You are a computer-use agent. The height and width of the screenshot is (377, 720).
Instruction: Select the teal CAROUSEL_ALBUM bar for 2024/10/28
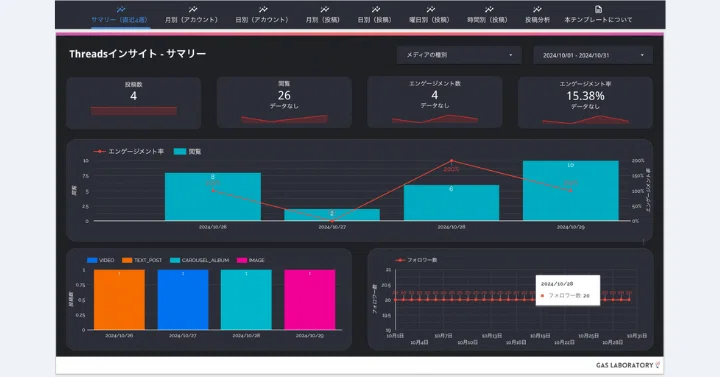tap(246, 300)
